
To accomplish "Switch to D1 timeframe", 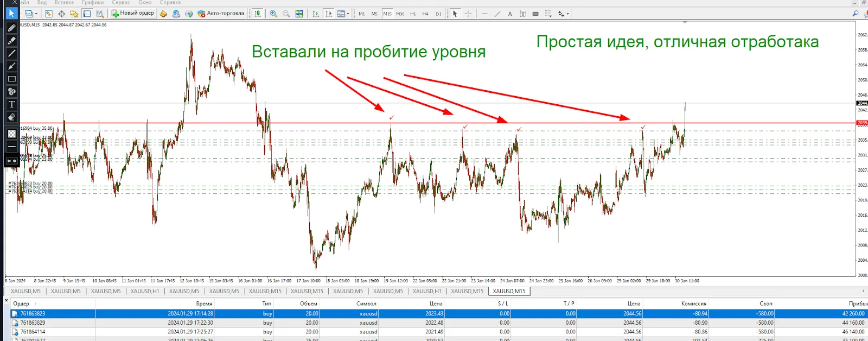I will point(438,14).
